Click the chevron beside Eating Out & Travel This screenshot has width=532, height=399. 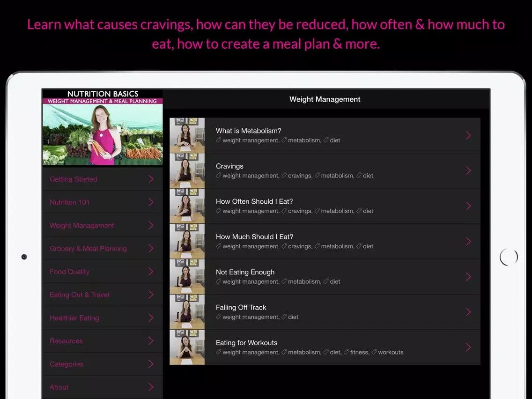coord(151,295)
